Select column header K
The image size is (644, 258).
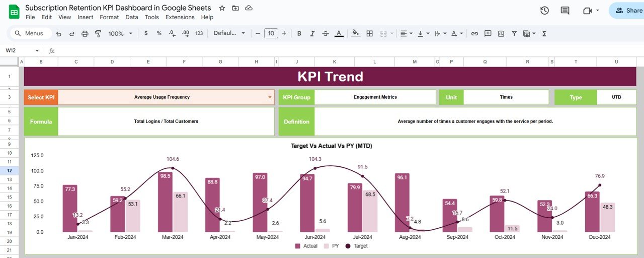coord(334,61)
